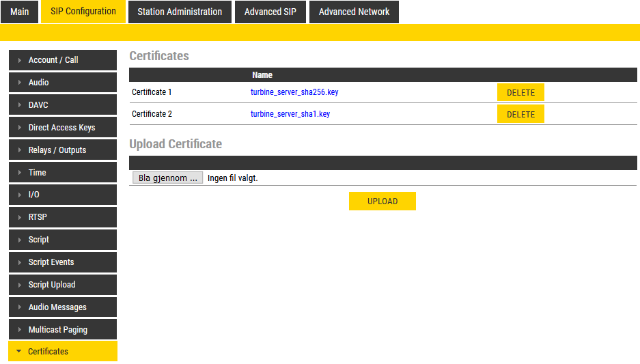Open the DAVC sidebar section
The height and width of the screenshot is (364, 640).
coord(62,105)
